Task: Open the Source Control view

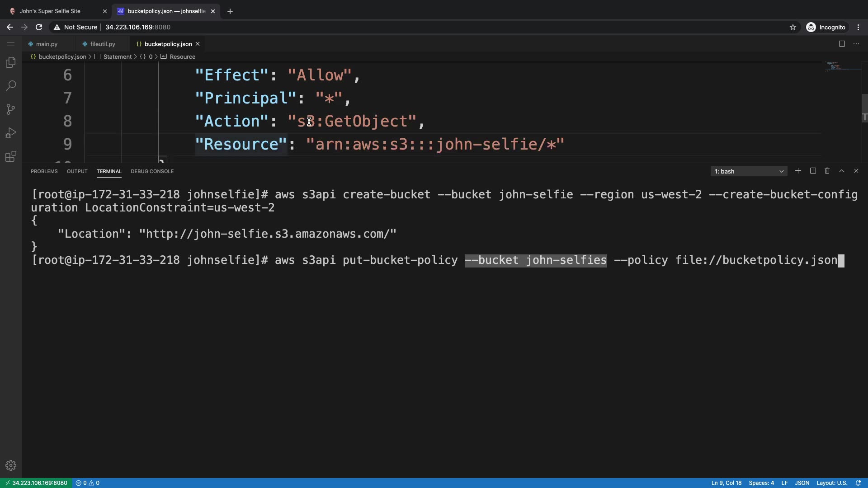Action: [11, 109]
